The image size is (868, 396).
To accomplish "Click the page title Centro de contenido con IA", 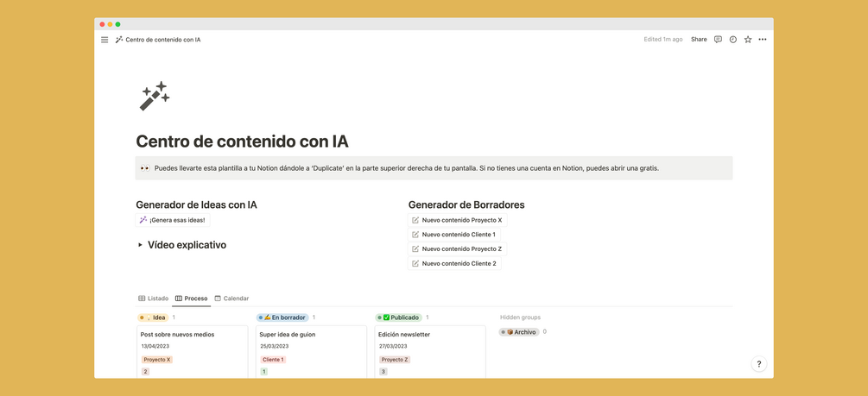I will pos(242,141).
